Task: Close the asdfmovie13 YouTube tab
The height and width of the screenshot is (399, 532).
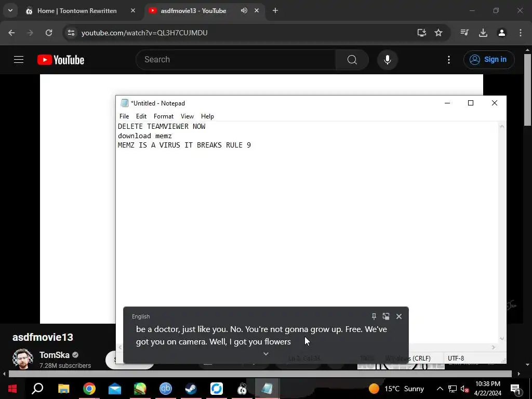Action: pyautogui.click(x=257, y=10)
